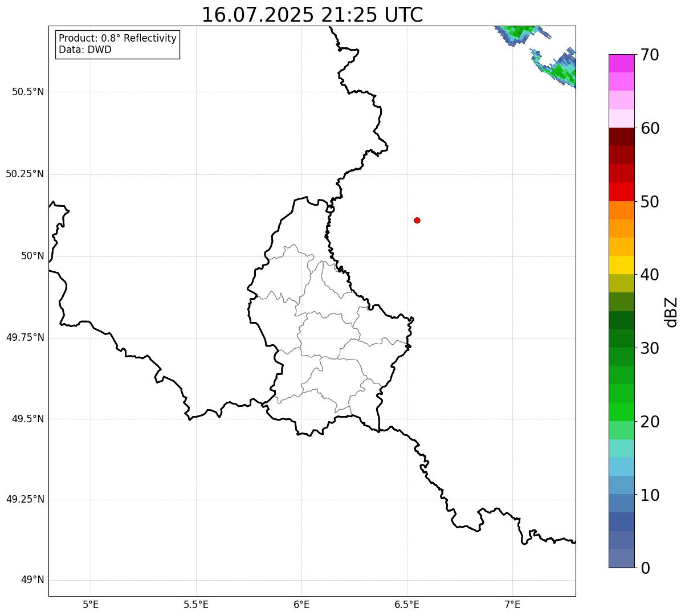Click the 'Product: 0.8° Reflectivity' text line

(x=118, y=38)
